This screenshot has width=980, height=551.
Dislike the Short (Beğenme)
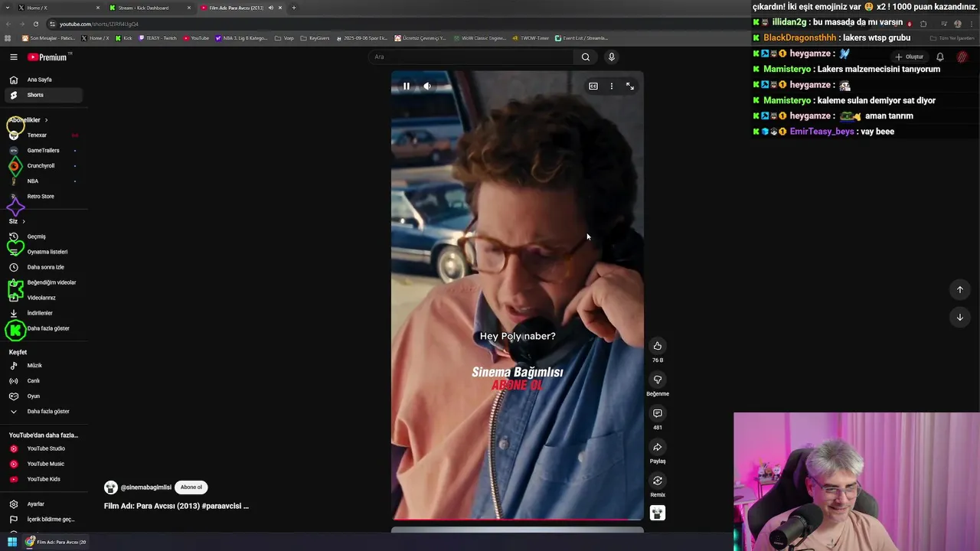click(x=658, y=380)
